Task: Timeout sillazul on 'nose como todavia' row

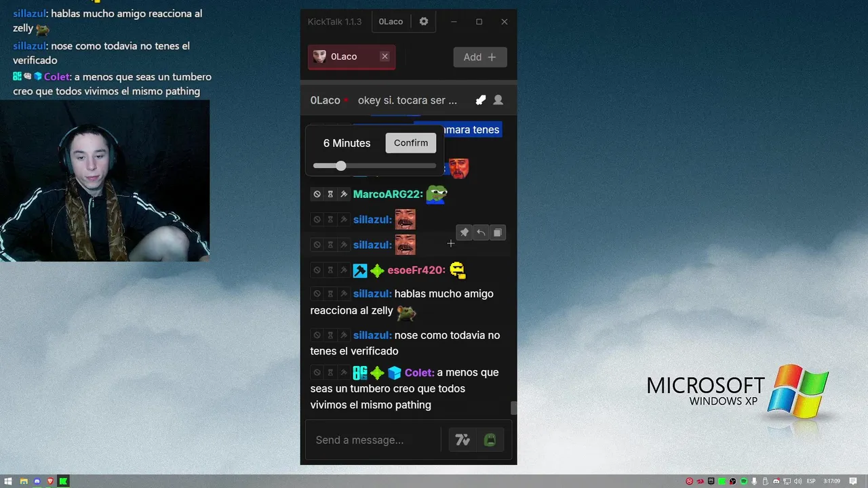Action: (x=330, y=335)
